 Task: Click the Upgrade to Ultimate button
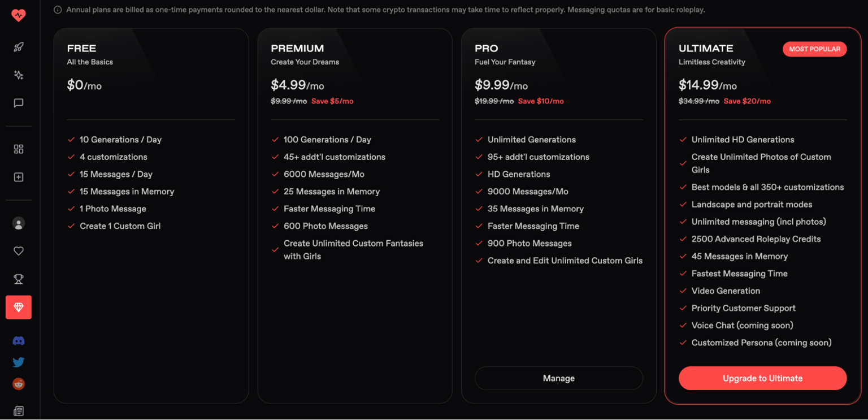coord(762,378)
